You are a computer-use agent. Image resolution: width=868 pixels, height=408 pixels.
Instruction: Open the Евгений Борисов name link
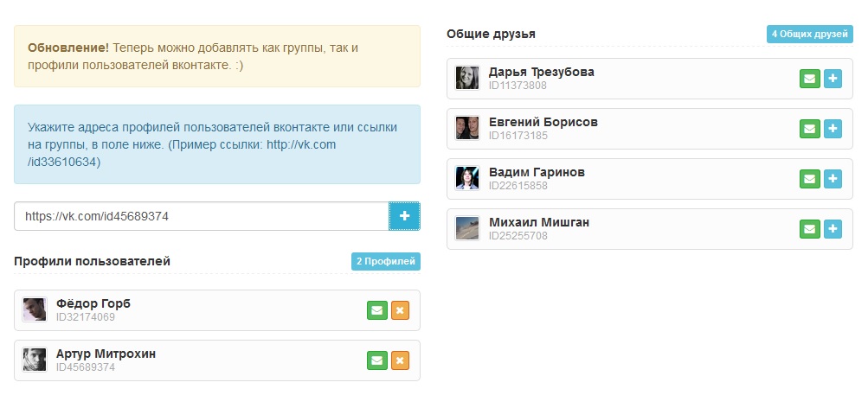pyautogui.click(x=543, y=122)
